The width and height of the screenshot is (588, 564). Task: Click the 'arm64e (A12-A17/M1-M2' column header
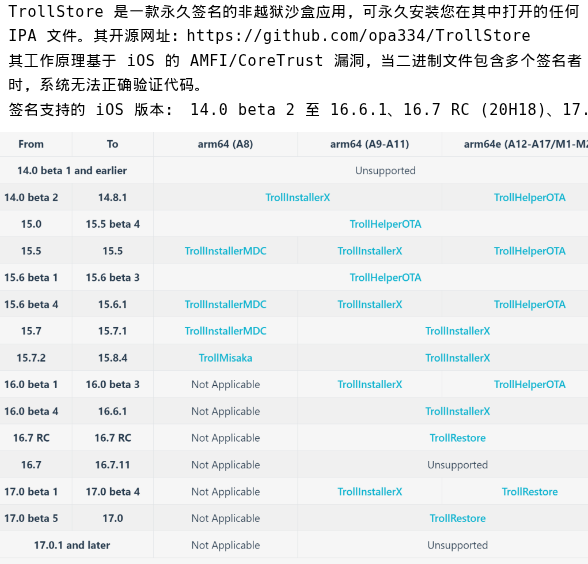click(x=526, y=144)
